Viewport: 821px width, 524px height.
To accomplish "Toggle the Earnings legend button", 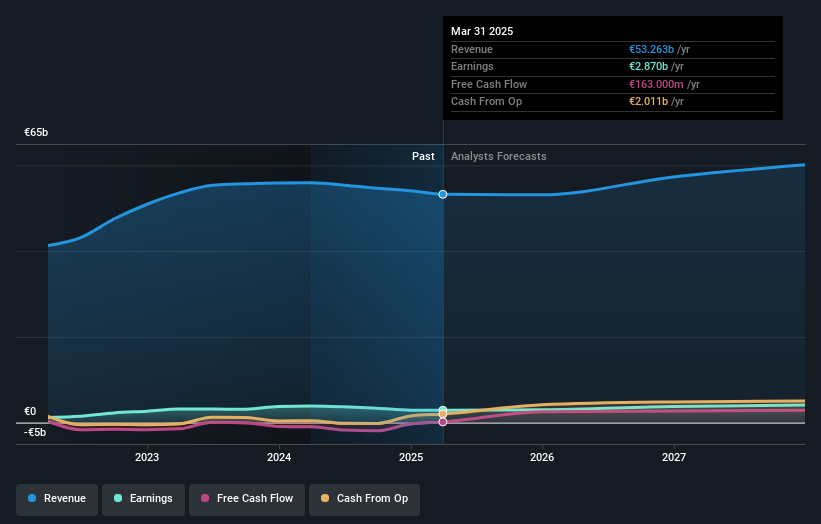I will [x=143, y=499].
